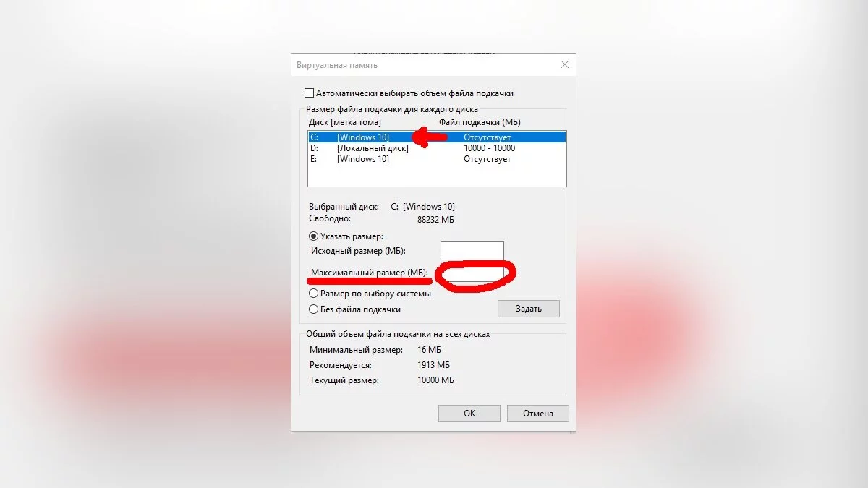Click the 10000 - 10000 paging value for D:
The image size is (868, 488).
coord(490,147)
